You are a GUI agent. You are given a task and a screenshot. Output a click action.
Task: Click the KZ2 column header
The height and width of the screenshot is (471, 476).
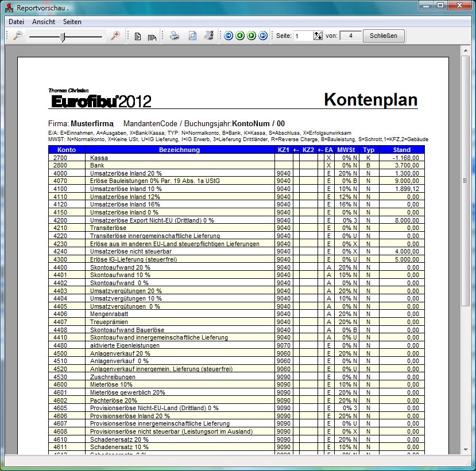(x=308, y=150)
